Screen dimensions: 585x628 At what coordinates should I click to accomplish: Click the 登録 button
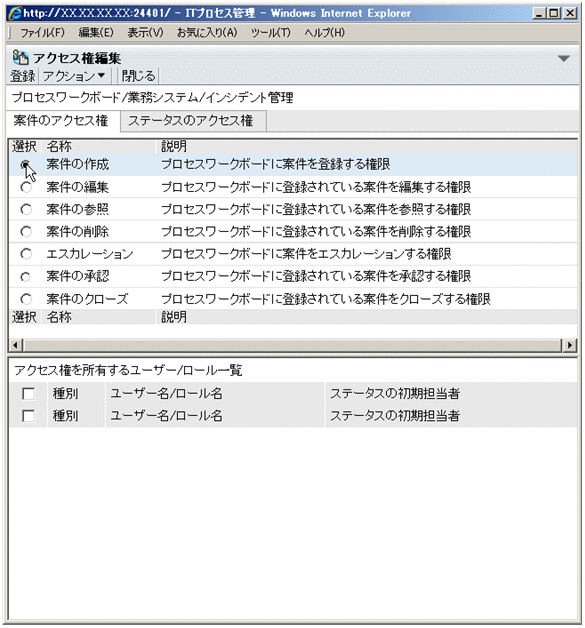pos(22,76)
